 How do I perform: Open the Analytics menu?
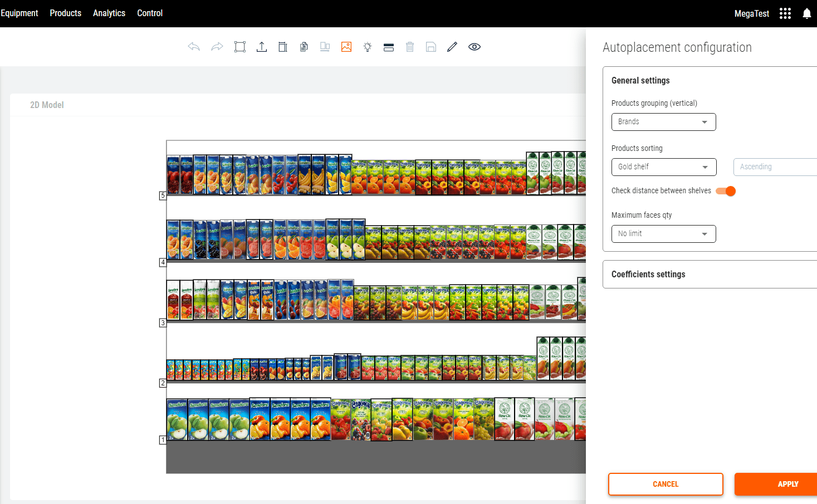(109, 13)
